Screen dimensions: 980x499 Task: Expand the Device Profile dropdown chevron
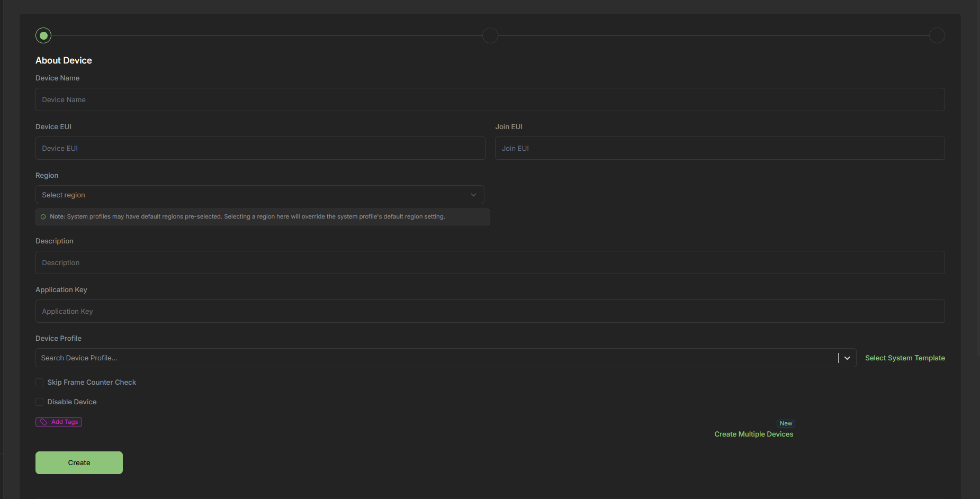click(847, 358)
